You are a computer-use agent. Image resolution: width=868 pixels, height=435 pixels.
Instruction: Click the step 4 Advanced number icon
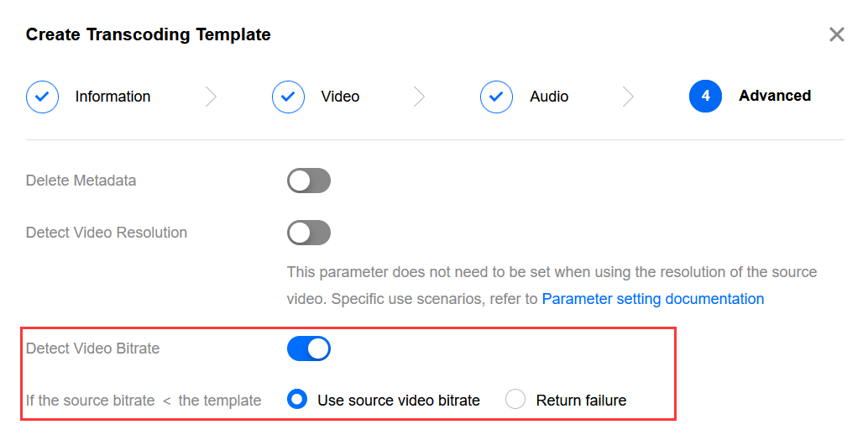click(x=705, y=97)
